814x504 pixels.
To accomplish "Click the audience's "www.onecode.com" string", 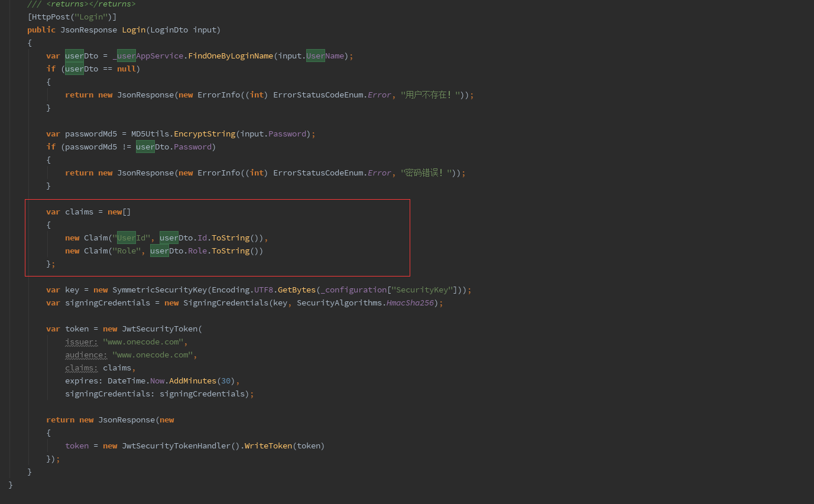I will (153, 355).
